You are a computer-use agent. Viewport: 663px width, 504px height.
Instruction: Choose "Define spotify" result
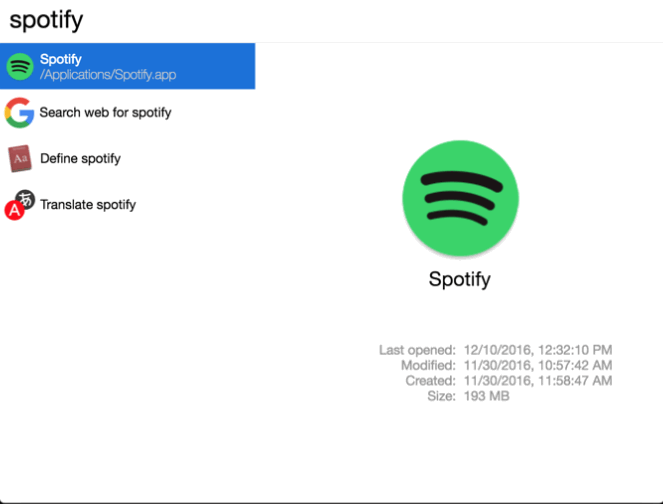pyautogui.click(x=127, y=159)
